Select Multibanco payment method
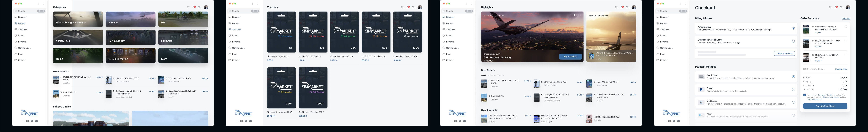 [x=793, y=102]
